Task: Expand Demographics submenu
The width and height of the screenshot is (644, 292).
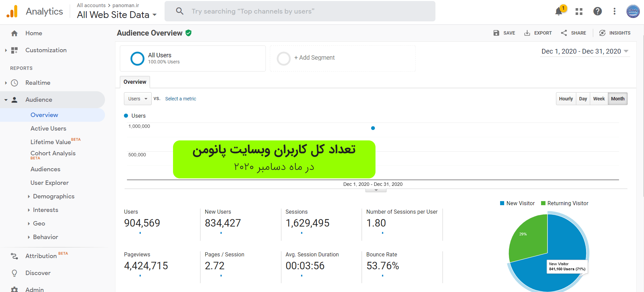Action: pos(29,196)
